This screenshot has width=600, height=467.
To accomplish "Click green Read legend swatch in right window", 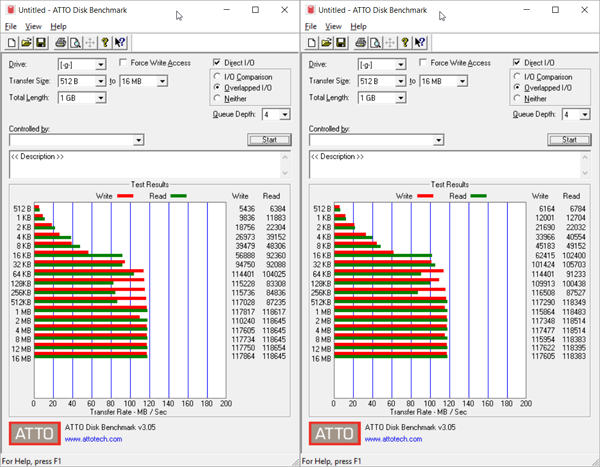I will [478, 196].
